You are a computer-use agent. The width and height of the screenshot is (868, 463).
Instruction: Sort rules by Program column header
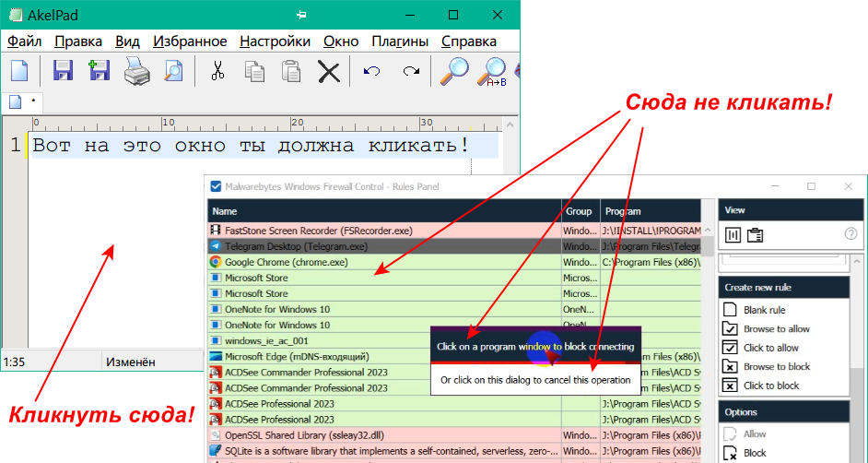pos(651,211)
